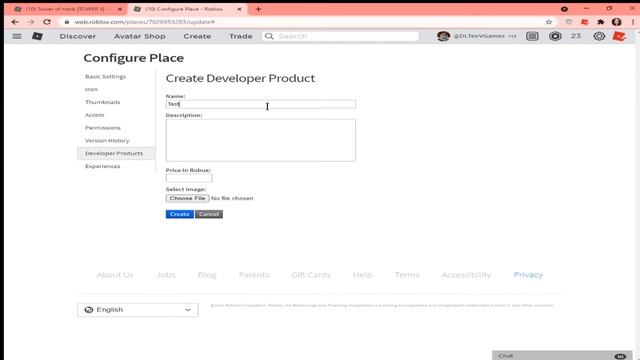Open the Gift Cards footer link
640x360 pixels.
point(311,275)
